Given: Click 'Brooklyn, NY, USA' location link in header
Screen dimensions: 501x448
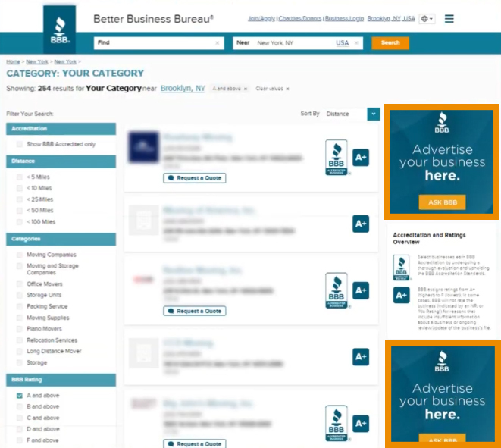Looking at the screenshot, I should 391,18.
